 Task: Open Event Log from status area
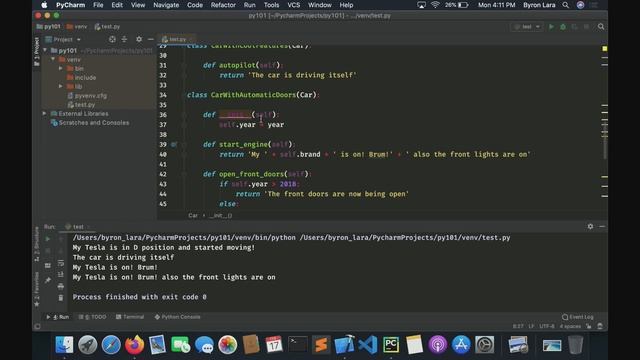[578, 317]
